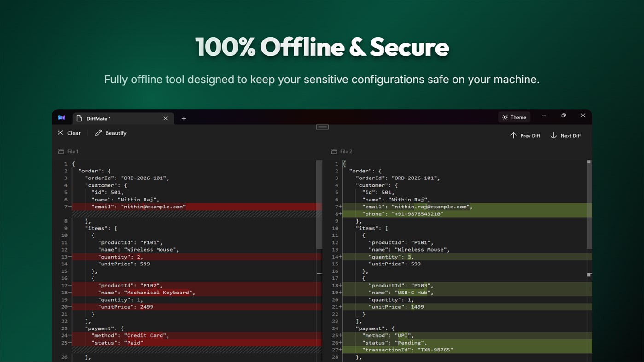This screenshot has width=644, height=362.
Task: Click the DiffMate app logo icon
Action: point(61,118)
